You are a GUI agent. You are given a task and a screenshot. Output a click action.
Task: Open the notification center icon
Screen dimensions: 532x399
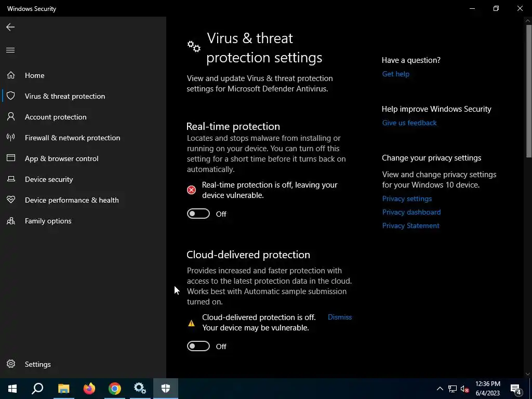tap(516, 389)
